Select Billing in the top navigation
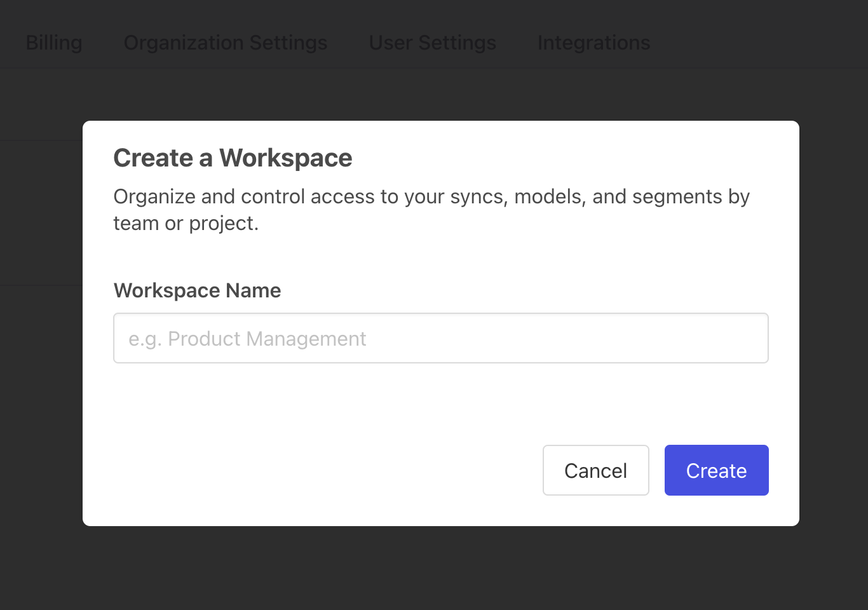The height and width of the screenshot is (610, 868). [53, 43]
